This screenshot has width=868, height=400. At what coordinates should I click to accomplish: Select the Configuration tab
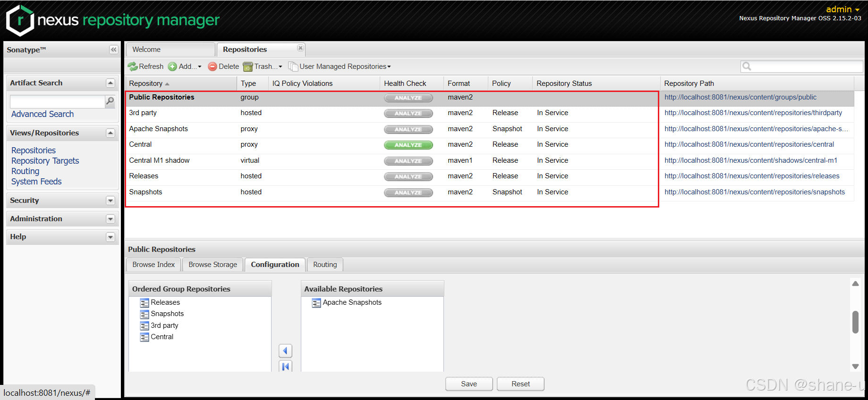pyautogui.click(x=275, y=265)
